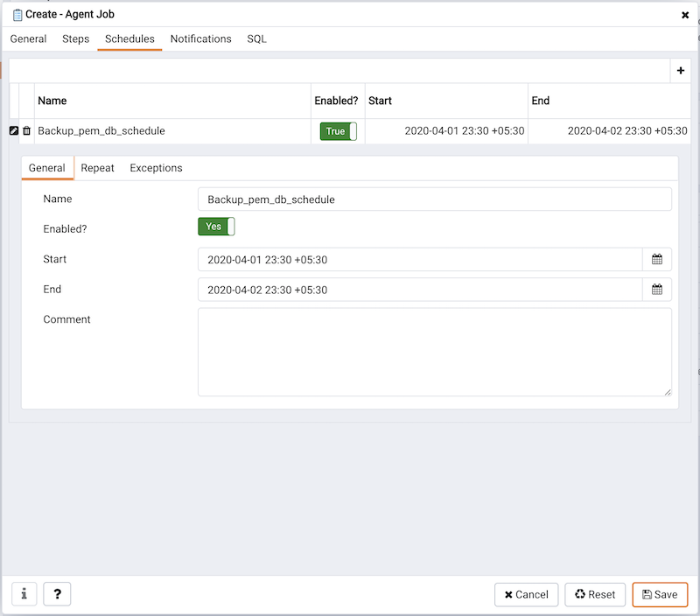Toggle the Enabled? Yes switch

216,227
